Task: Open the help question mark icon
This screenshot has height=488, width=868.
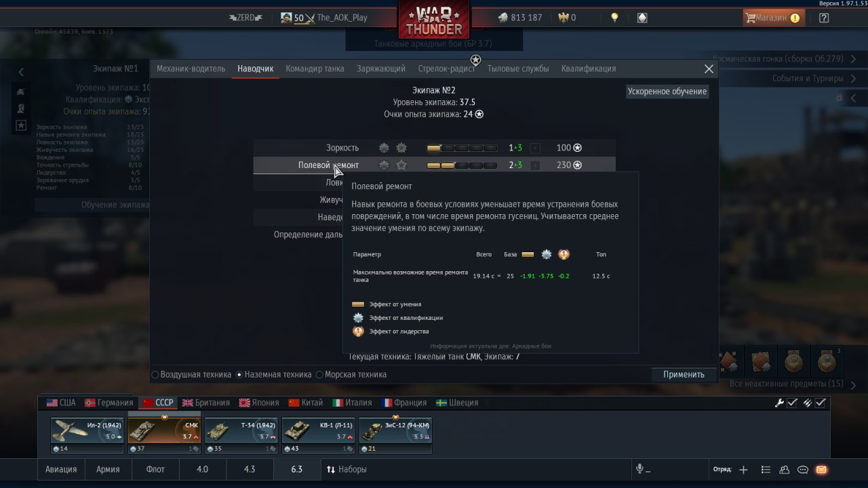Action: [824, 18]
